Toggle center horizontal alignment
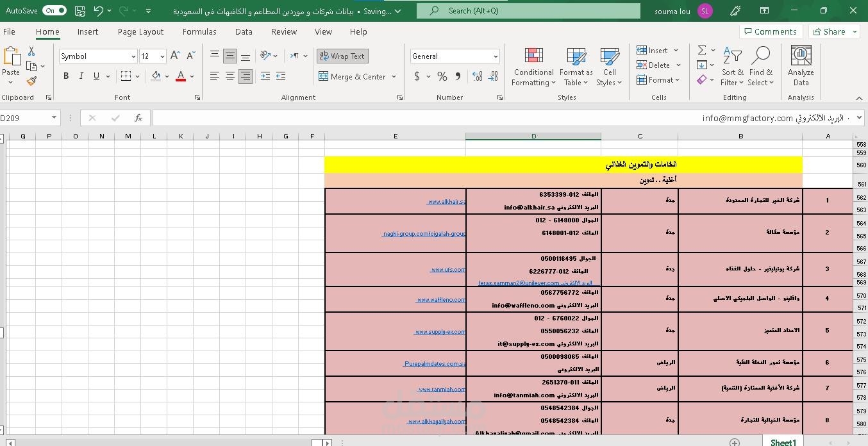This screenshot has height=446, width=868. pyautogui.click(x=230, y=76)
